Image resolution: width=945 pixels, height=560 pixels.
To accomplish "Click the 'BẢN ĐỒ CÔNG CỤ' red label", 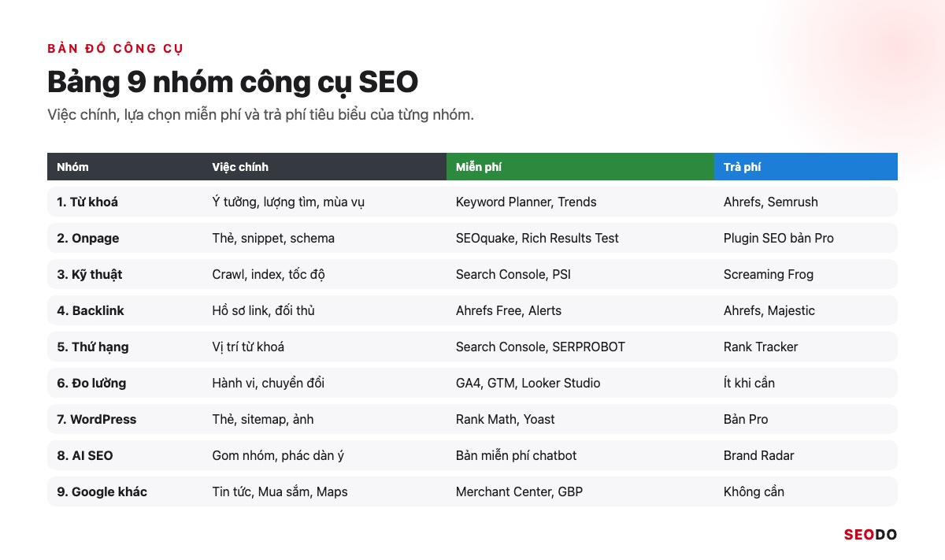I will click(115, 49).
